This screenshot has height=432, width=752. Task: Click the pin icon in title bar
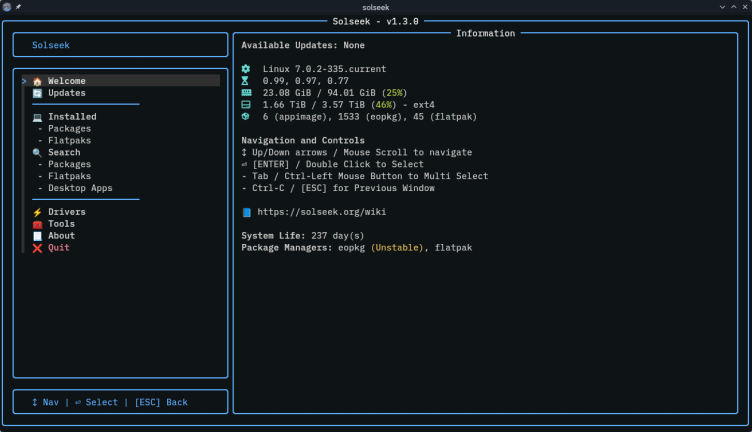tap(18, 7)
